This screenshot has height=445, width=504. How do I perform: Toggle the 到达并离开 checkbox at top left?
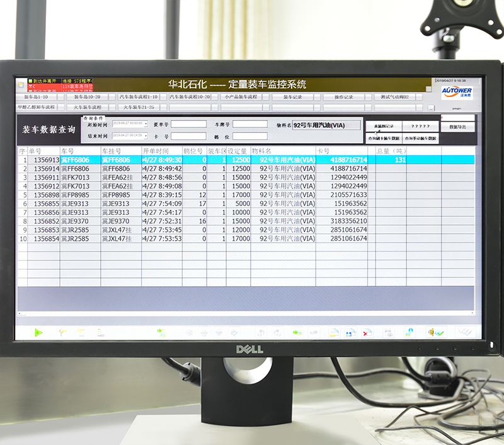coord(30,81)
